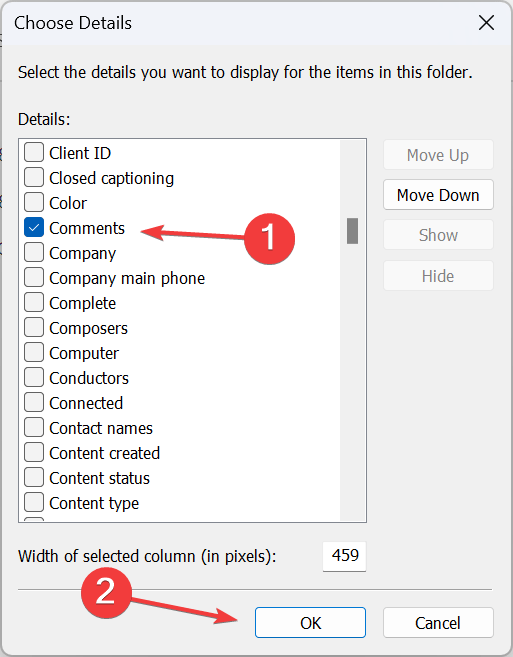Check the Composers checkbox
The height and width of the screenshot is (657, 513).
(x=34, y=328)
